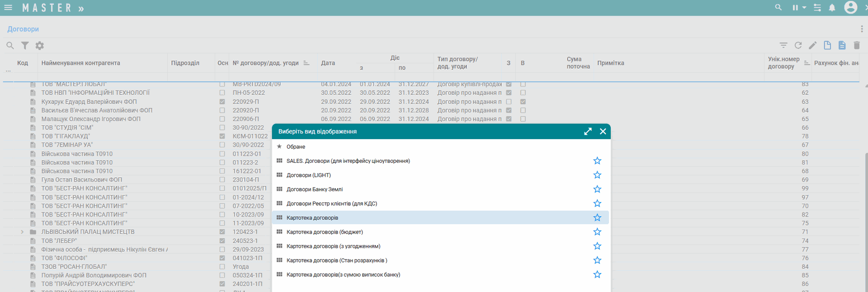This screenshot has width=868, height=292.
Task: Toggle Осн checkbox for ТОВ "ФІЛОСОФІ" row
Action: click(222, 258)
